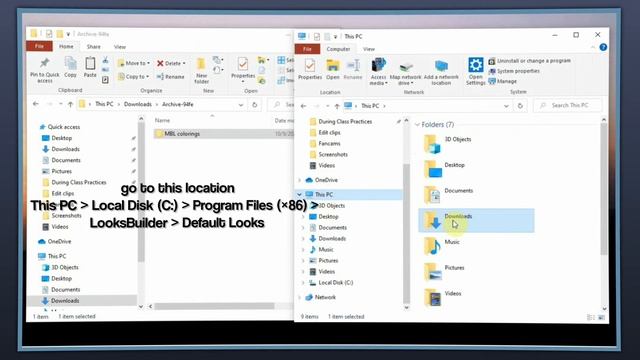
Task: Click Properties icon in This PC ribbon
Action: pyautogui.click(x=310, y=69)
